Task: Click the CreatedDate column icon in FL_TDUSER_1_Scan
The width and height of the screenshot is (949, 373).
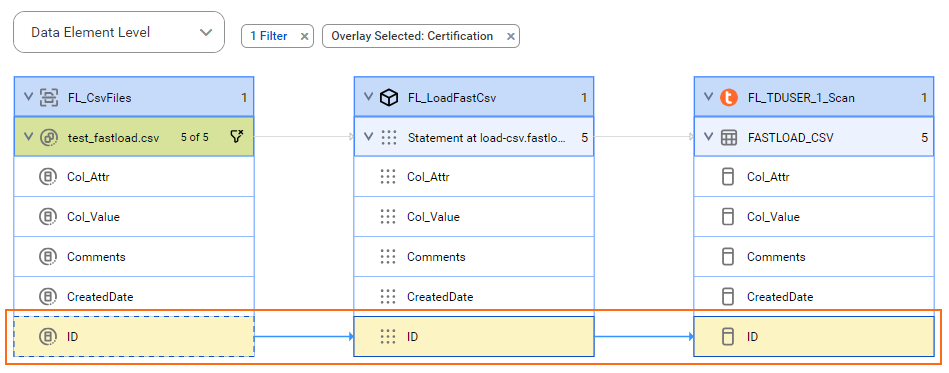Action: click(728, 297)
